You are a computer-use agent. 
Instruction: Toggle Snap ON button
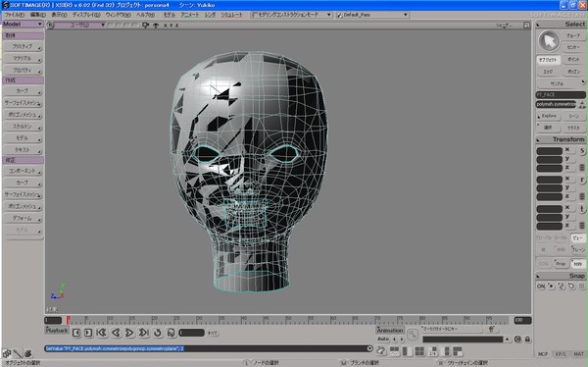541,287
